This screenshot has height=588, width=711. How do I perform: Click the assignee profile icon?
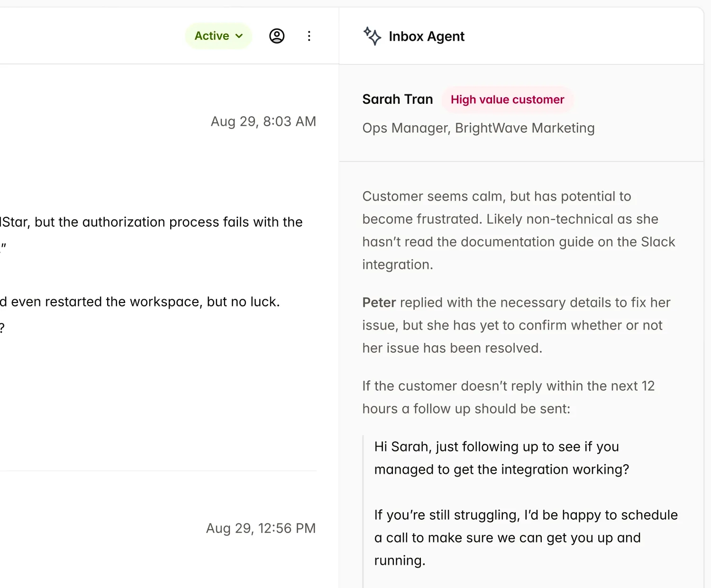tap(277, 36)
